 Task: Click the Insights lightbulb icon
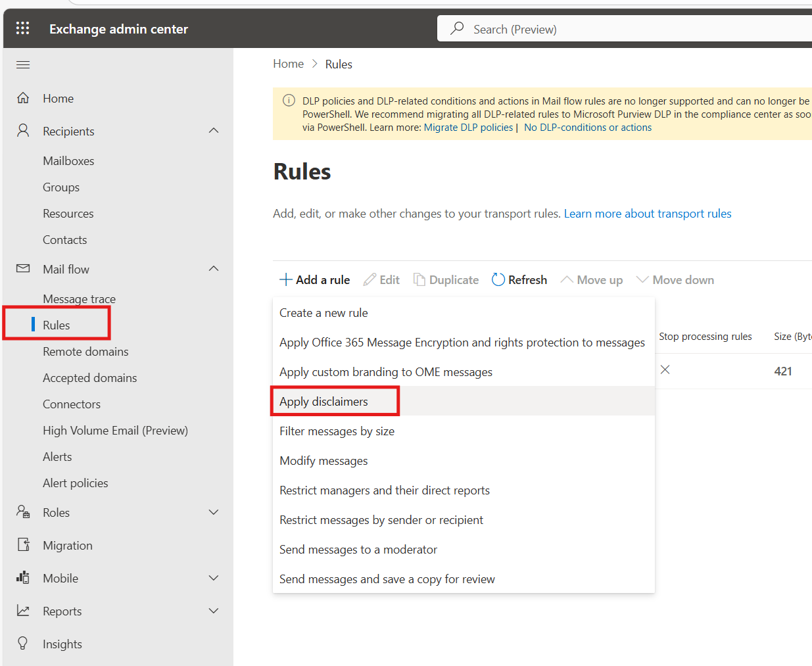[23, 644]
